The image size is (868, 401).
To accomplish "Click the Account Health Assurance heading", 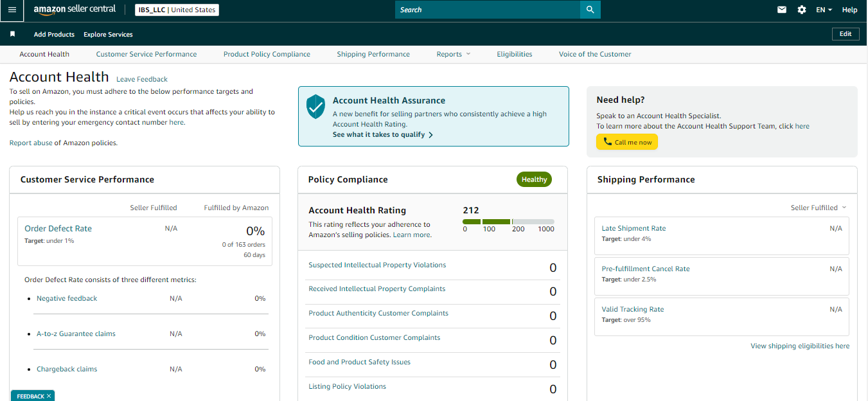I will [x=389, y=100].
